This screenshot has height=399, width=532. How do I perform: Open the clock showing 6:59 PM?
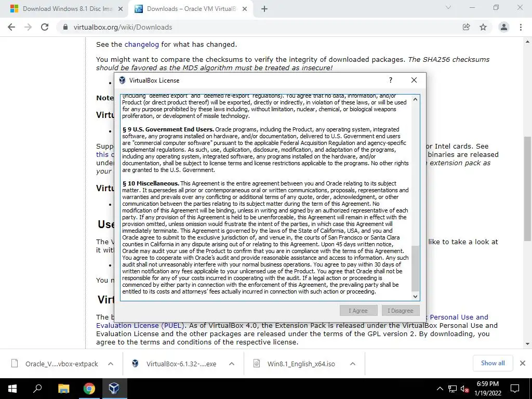487,389
